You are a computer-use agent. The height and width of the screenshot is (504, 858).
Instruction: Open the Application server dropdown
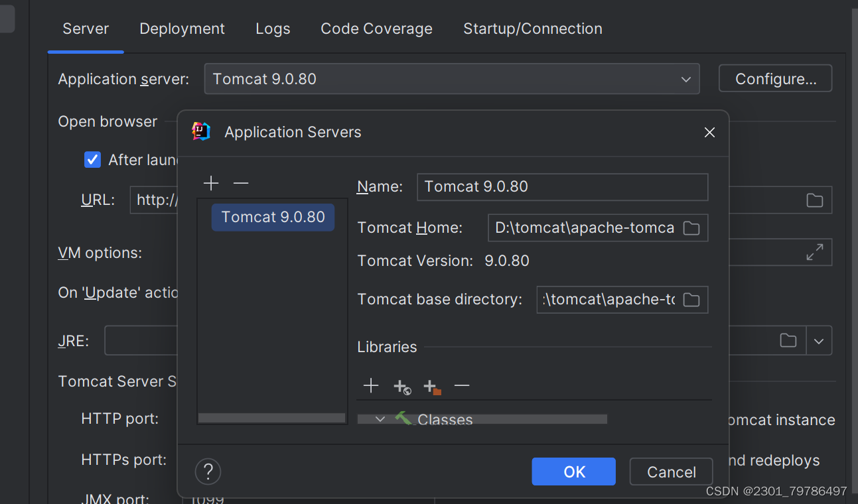452,79
